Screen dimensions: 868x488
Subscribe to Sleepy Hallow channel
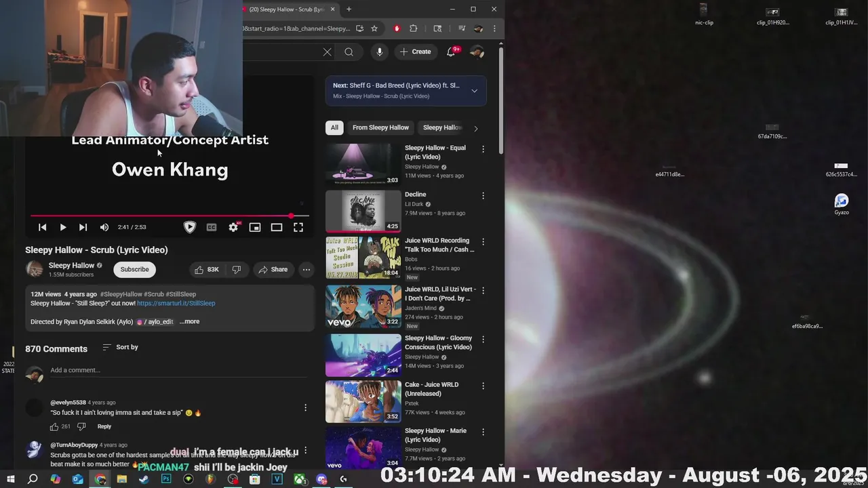134,270
